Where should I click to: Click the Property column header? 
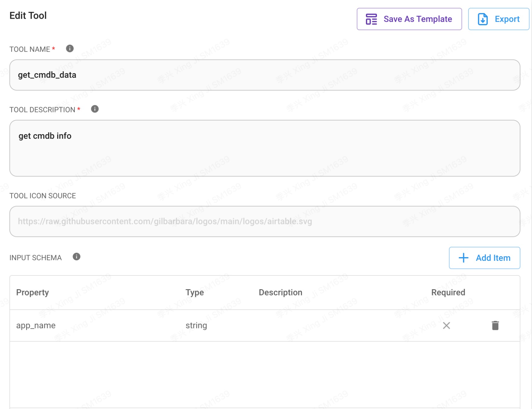(32, 292)
